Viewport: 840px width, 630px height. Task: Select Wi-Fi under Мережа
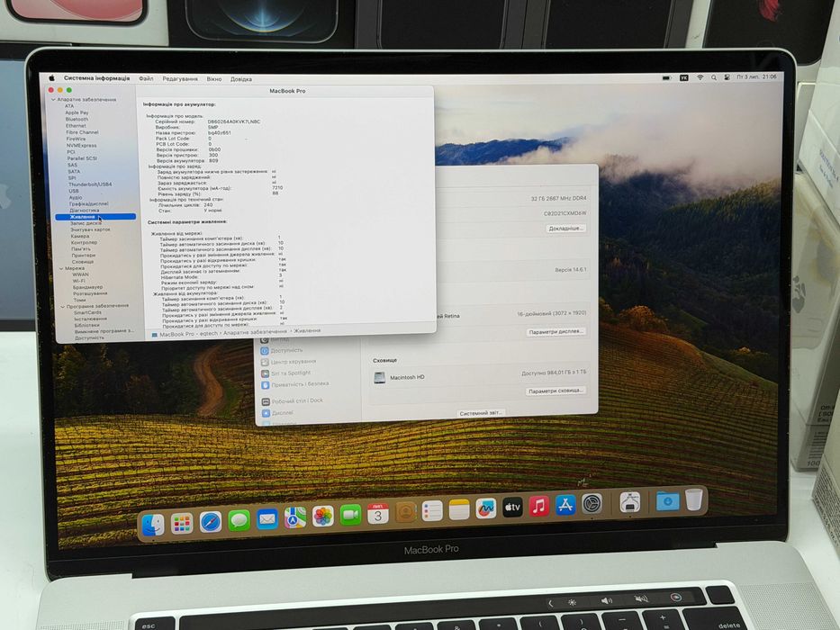point(78,280)
